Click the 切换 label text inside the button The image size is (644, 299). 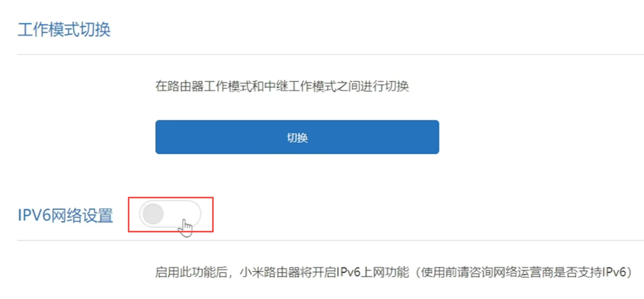point(297,138)
